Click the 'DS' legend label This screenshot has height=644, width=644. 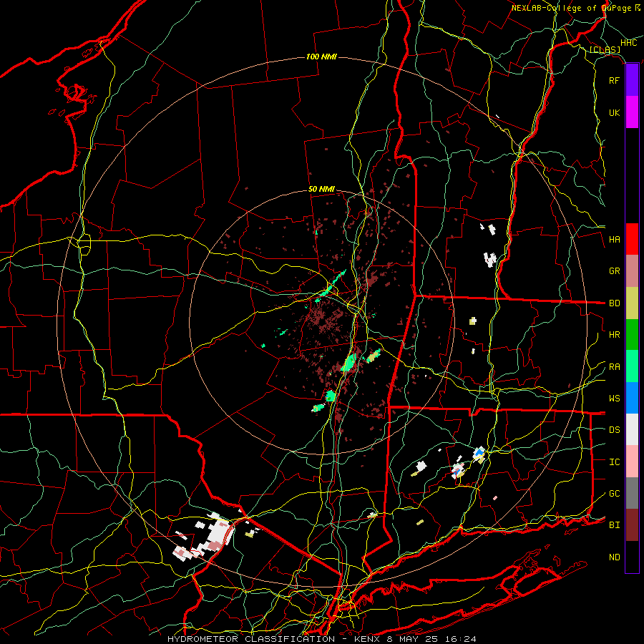[x=614, y=430]
